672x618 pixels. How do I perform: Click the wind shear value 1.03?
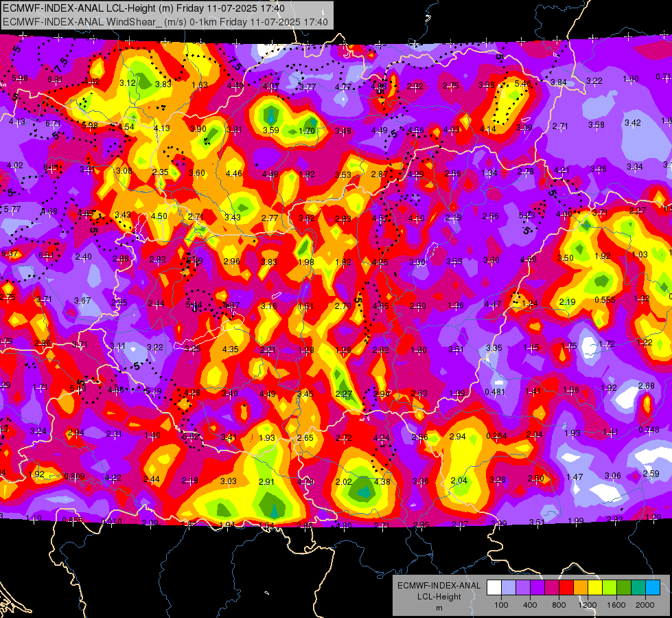coord(640,255)
